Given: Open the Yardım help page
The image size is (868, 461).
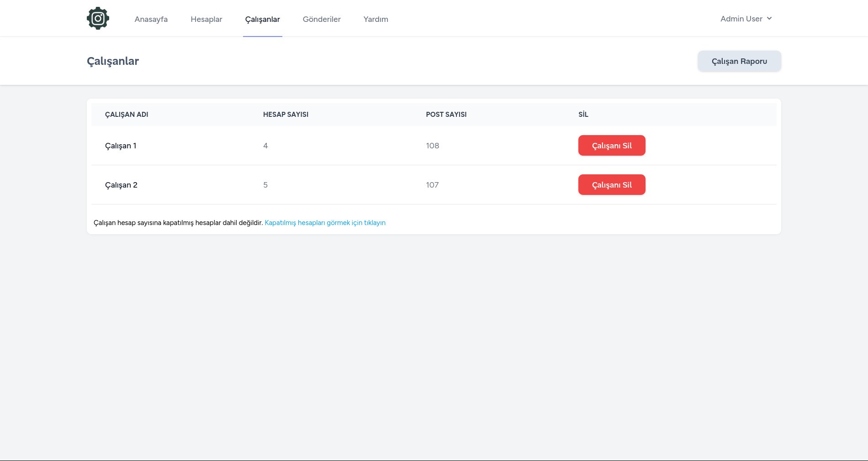Looking at the screenshot, I should click(x=376, y=19).
